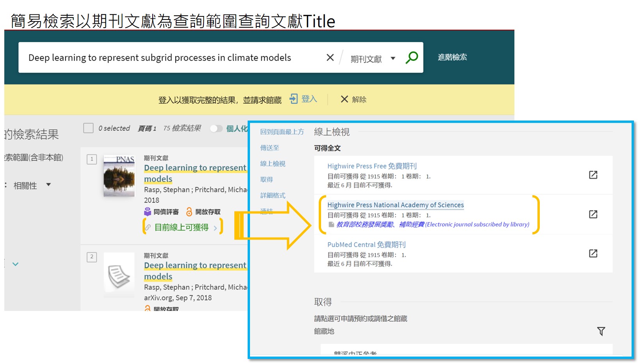This screenshot has width=639, height=364.
Task: Click the PNAS journal cover thumbnail
Action: click(119, 176)
